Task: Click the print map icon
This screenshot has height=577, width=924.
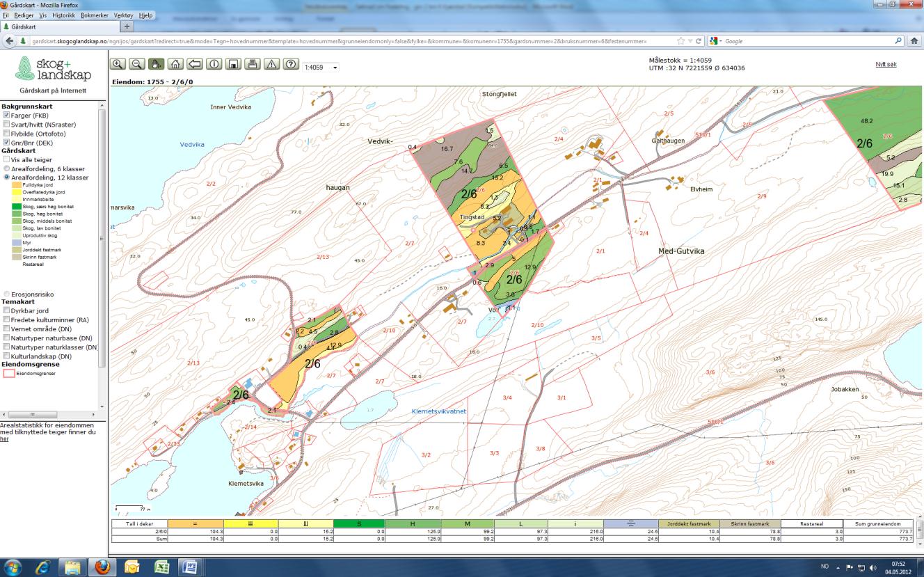Action: (253, 65)
